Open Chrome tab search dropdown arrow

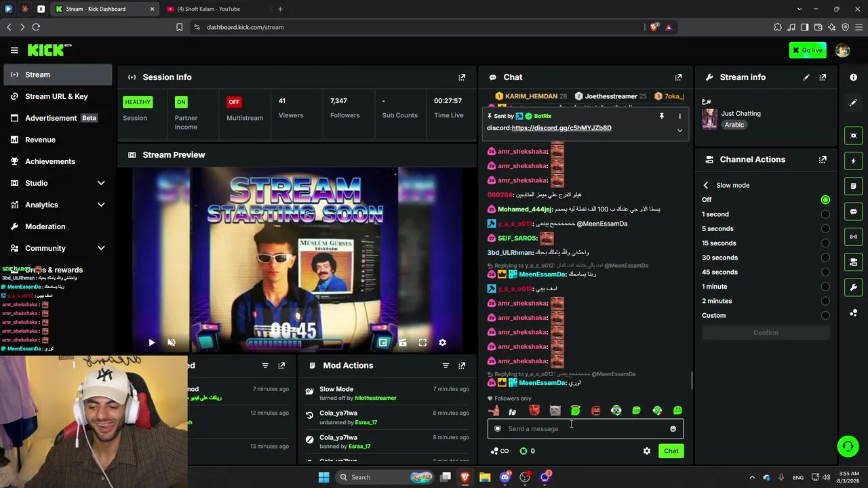point(800,9)
